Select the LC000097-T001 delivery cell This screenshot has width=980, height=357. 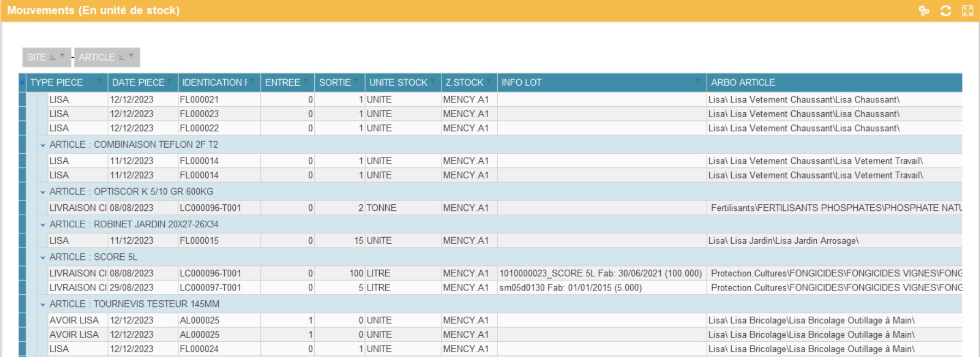click(x=210, y=288)
